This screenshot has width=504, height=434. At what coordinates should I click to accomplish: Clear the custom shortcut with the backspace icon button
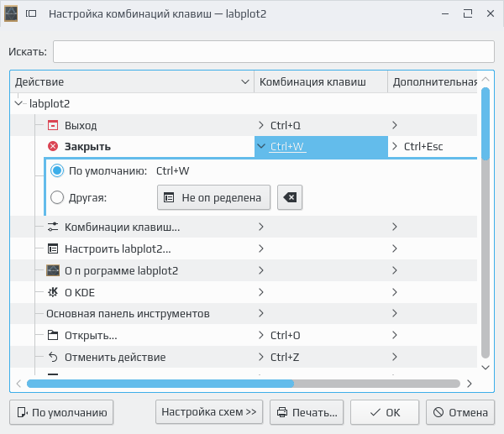click(290, 197)
